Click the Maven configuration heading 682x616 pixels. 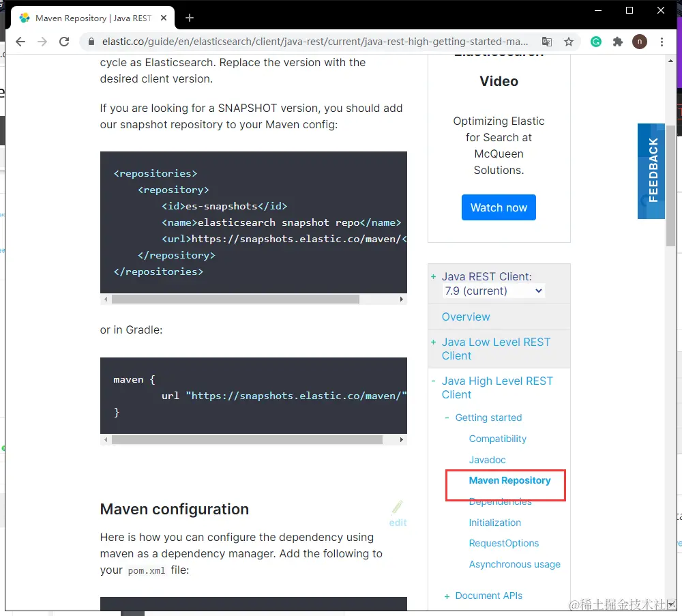[x=175, y=509]
